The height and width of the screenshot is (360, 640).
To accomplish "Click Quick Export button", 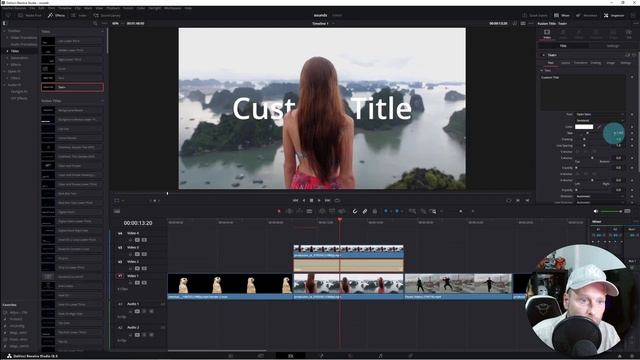I will pos(535,16).
